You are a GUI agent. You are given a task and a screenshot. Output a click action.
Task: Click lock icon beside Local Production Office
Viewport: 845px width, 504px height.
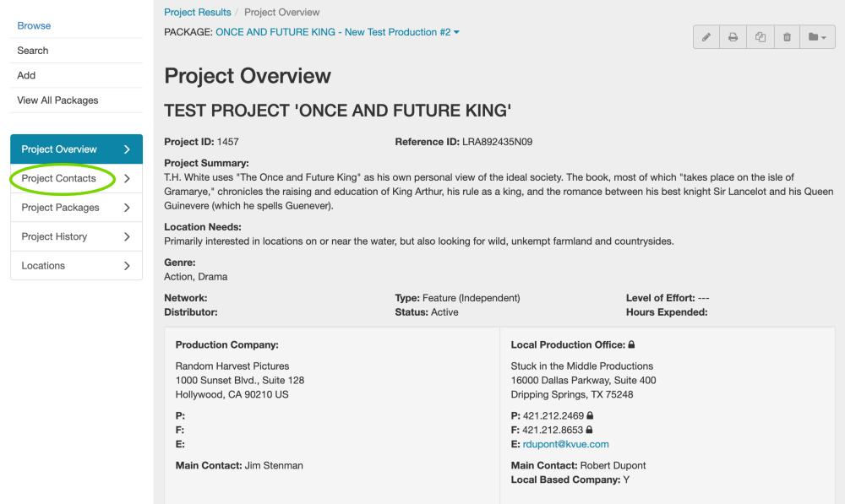(x=631, y=345)
